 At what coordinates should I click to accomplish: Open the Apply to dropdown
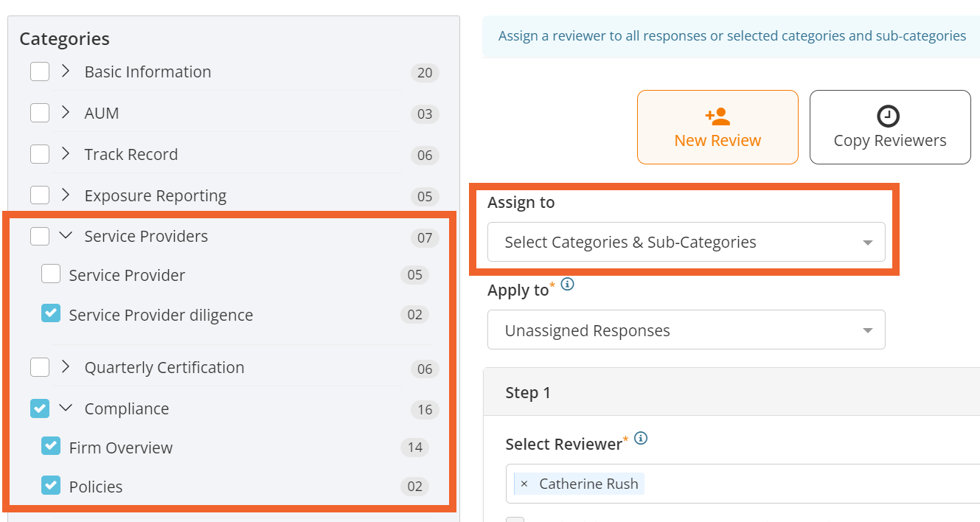[686, 330]
